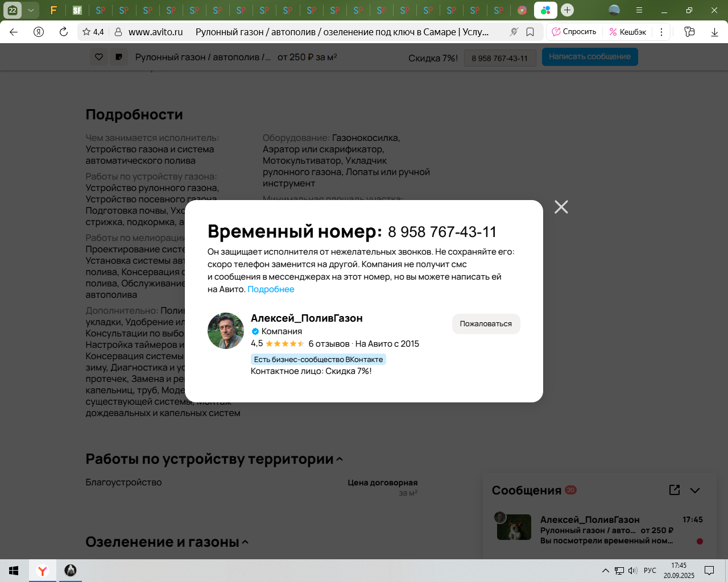Click the Пожаловаться button

point(486,324)
